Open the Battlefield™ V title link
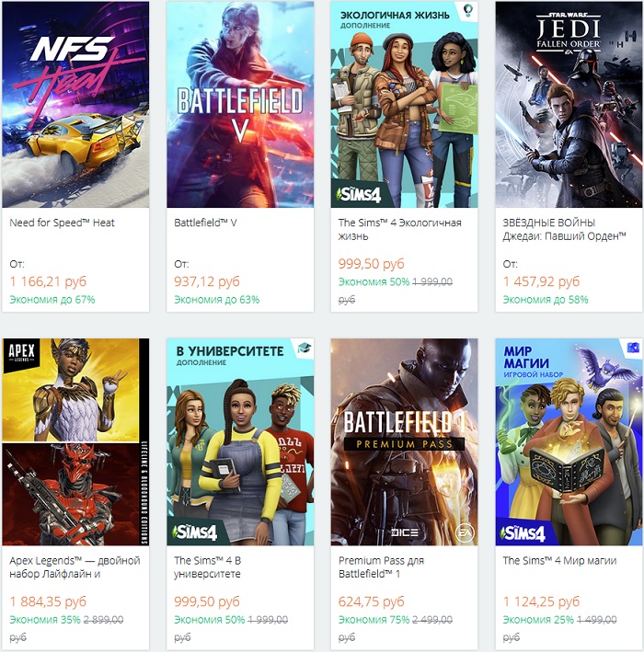Viewport: 644px width, 652px height. pyautogui.click(x=206, y=223)
